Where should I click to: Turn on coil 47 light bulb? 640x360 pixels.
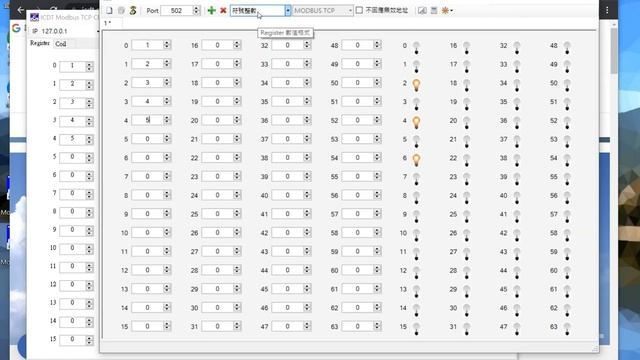click(x=517, y=329)
